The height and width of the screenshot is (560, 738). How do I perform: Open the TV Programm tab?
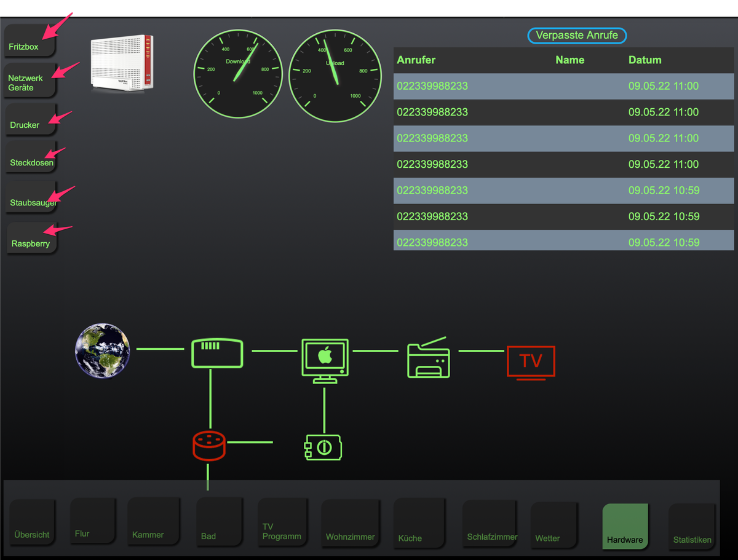tap(282, 521)
